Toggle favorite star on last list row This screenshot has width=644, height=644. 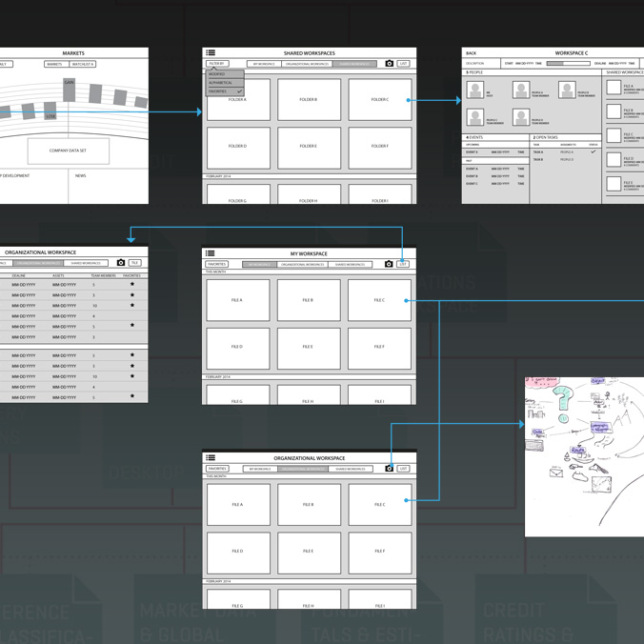(x=132, y=396)
